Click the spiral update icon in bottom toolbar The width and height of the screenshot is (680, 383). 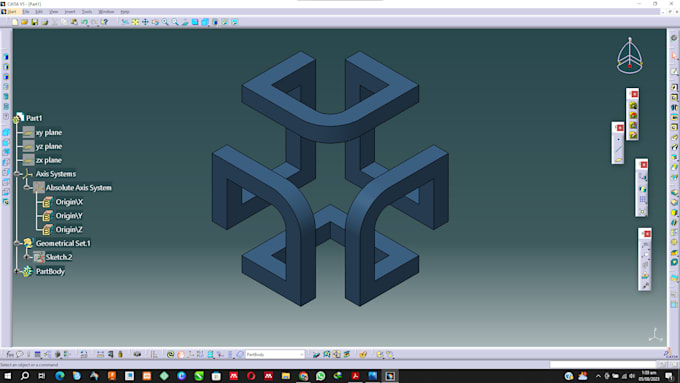[x=170, y=354]
